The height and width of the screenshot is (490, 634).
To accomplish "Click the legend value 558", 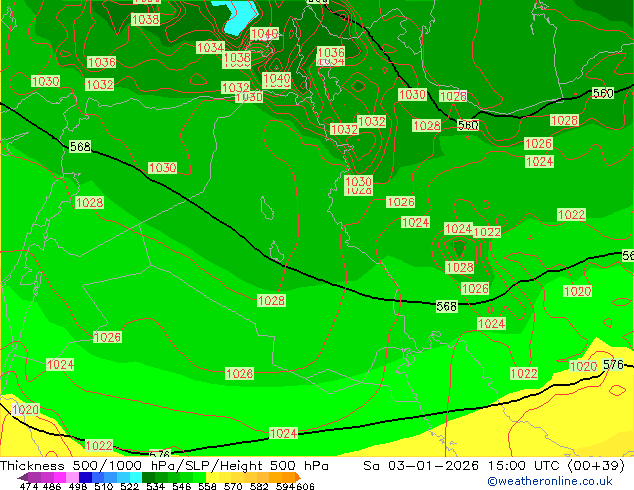I will click(x=207, y=486).
